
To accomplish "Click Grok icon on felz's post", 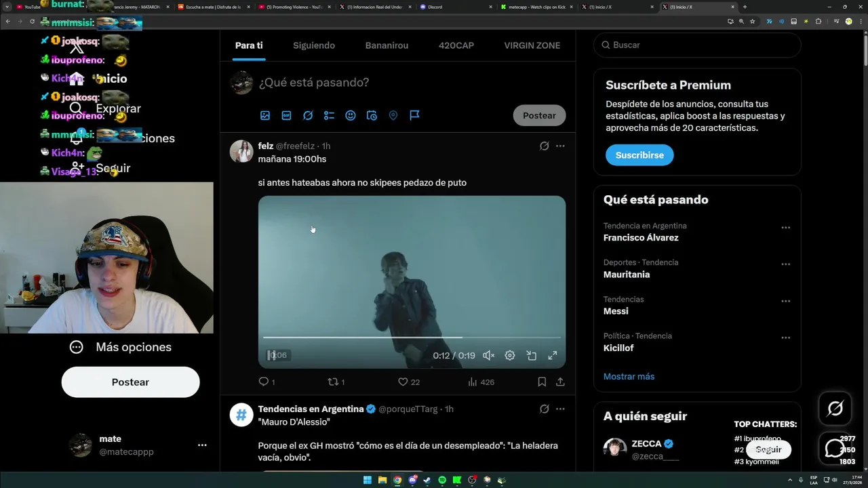I will [544, 146].
